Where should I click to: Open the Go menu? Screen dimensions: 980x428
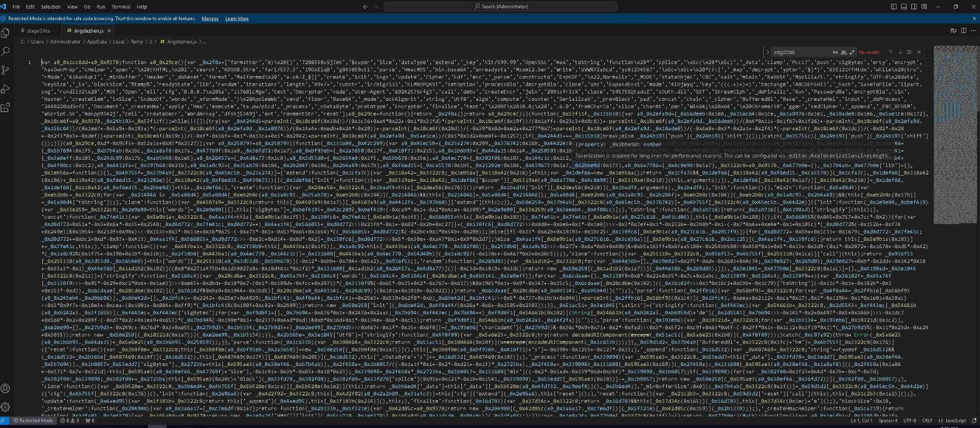coord(87,7)
